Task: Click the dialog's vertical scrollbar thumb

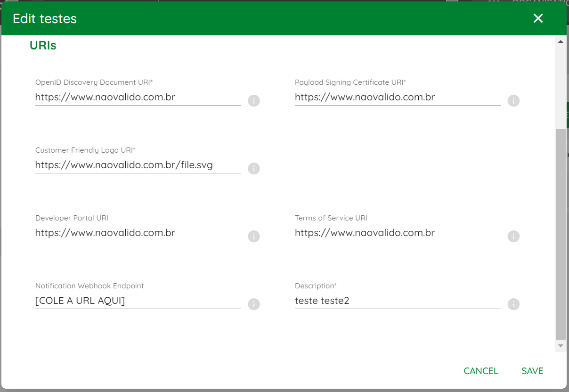Action: coord(561,234)
